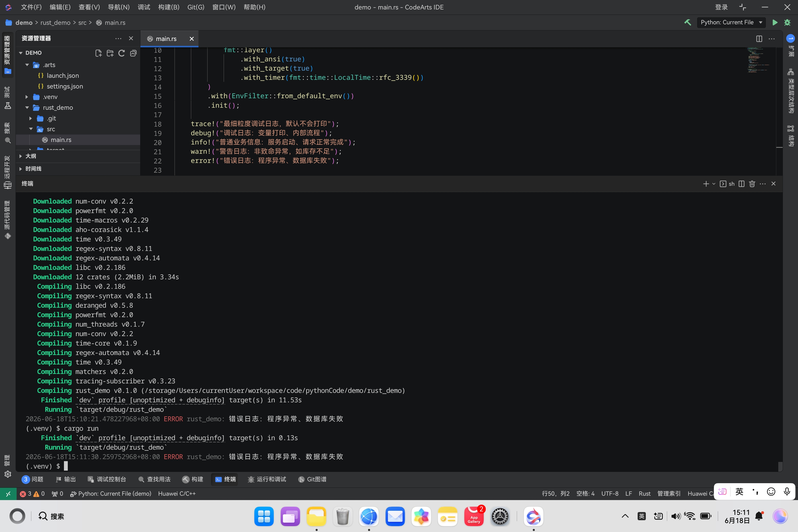Click errors and warnings count in status bar
798x532 pixels.
coord(32,494)
